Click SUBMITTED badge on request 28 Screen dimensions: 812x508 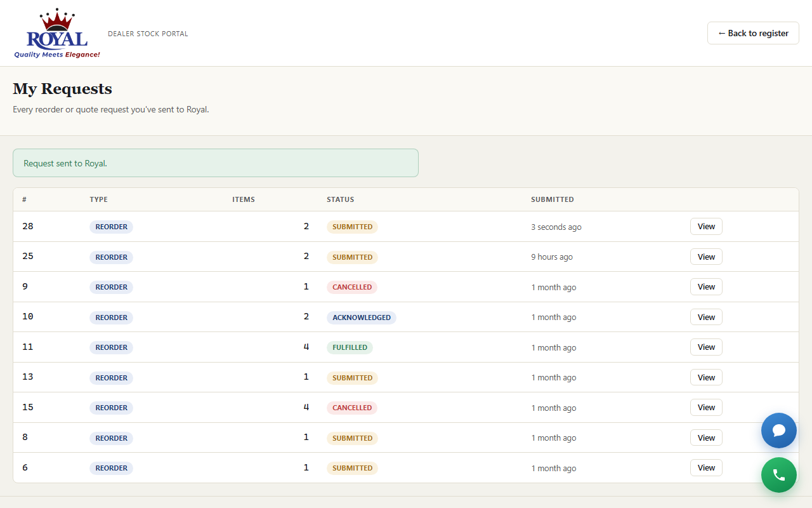(x=352, y=227)
